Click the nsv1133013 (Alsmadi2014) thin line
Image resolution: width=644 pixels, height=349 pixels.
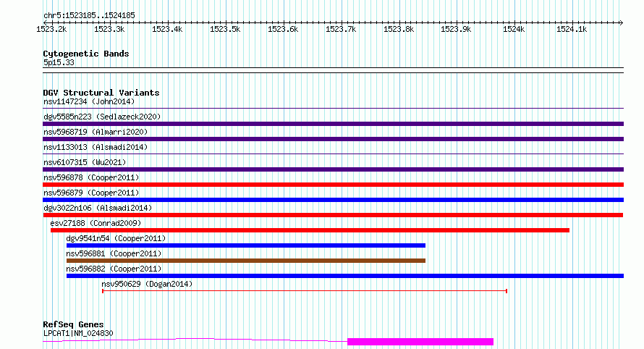point(333,154)
